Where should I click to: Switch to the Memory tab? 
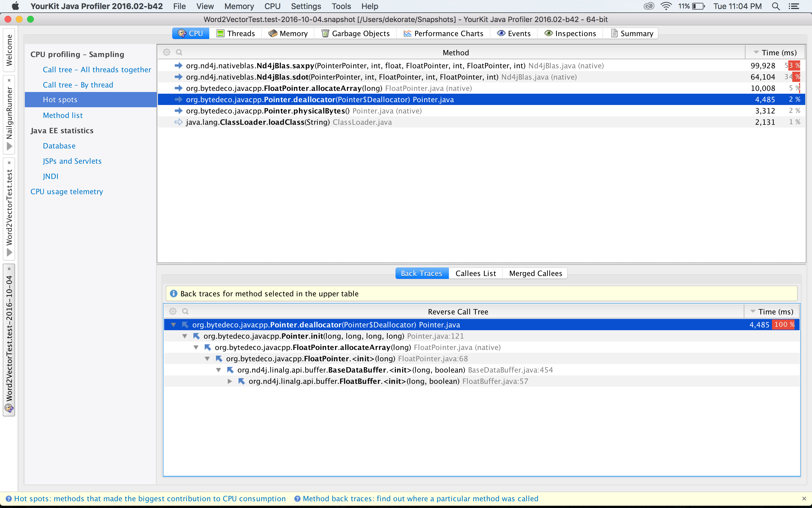coord(288,33)
